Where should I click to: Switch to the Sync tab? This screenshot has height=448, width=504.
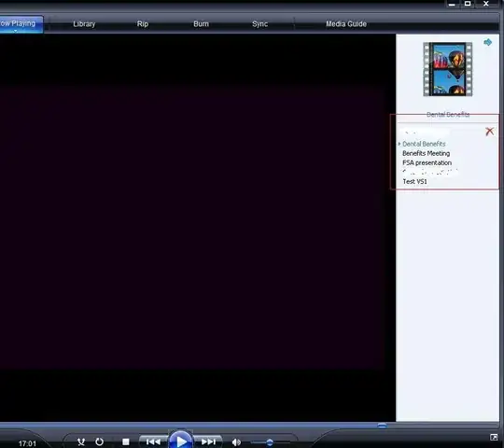pyautogui.click(x=259, y=24)
